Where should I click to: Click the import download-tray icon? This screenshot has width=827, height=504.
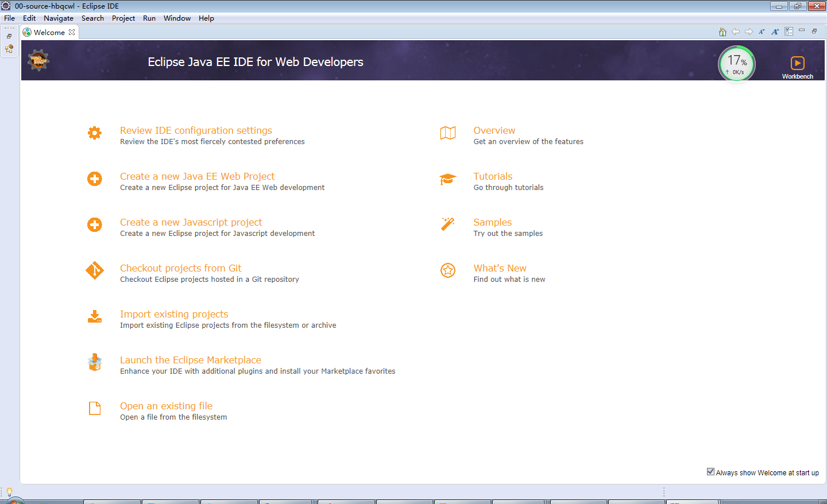95,317
